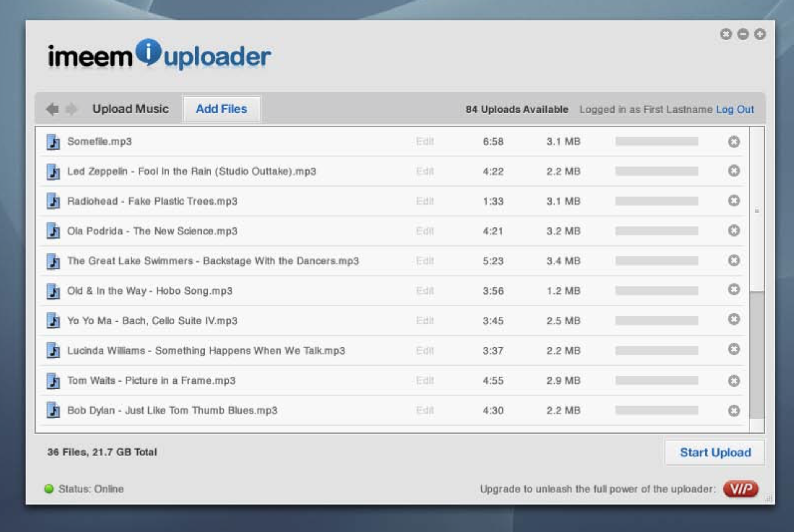Screen dimensions: 794x532
Task: Click the window resize grip corner
Action: [768, 498]
